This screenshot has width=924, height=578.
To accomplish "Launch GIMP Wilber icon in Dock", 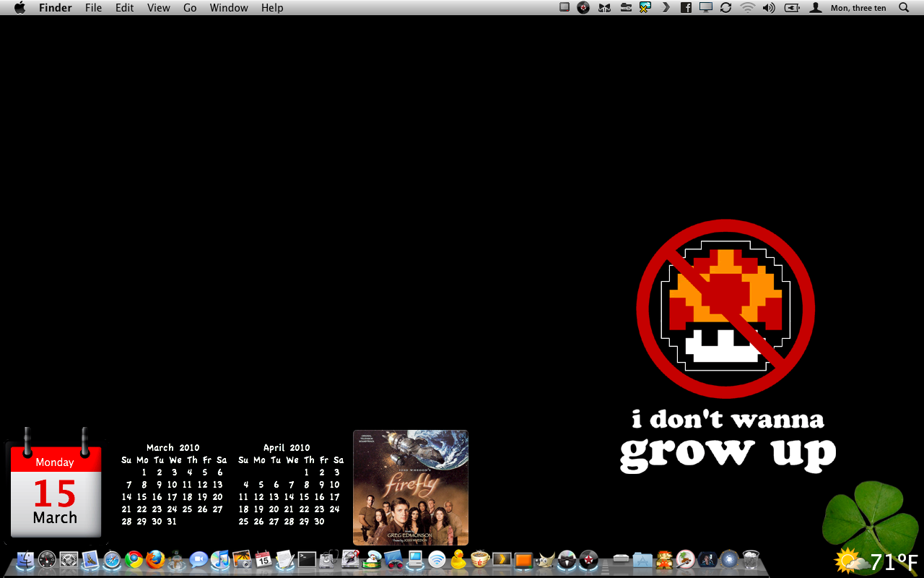I will tap(545, 559).
